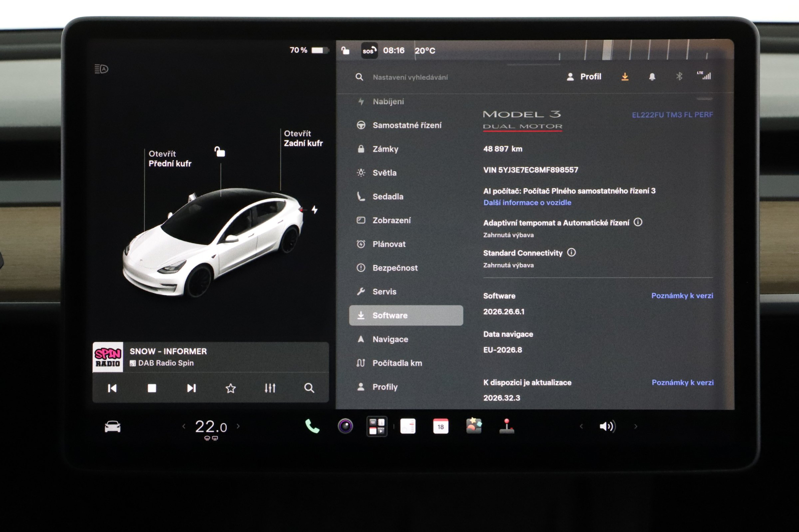
Task: Open Zobrazení settings
Action: [406, 220]
